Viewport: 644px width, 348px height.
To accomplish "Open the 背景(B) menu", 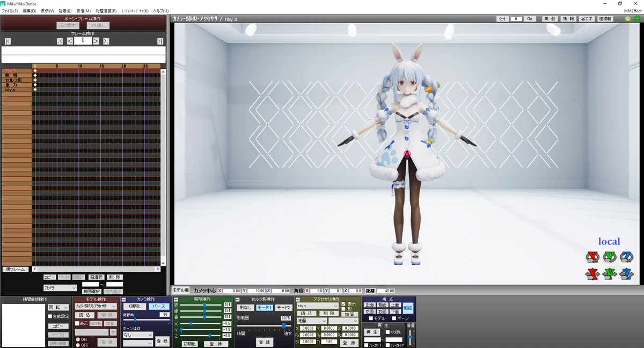I will (65, 11).
